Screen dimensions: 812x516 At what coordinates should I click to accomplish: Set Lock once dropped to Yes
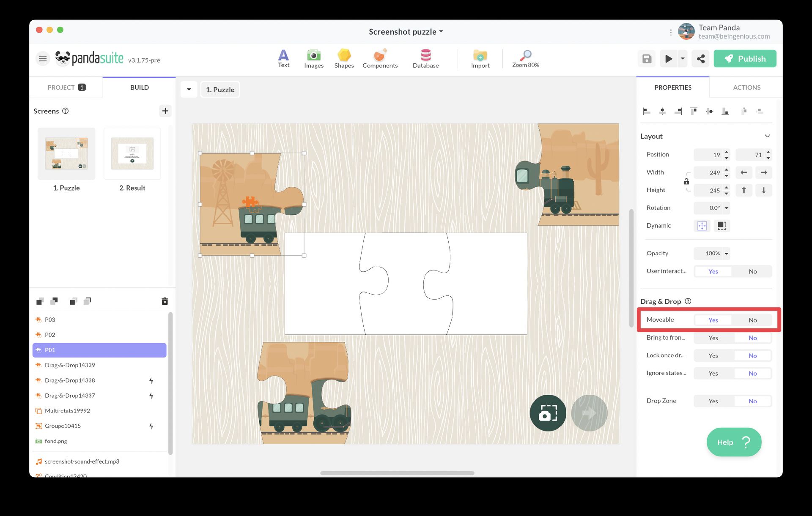[x=713, y=355]
